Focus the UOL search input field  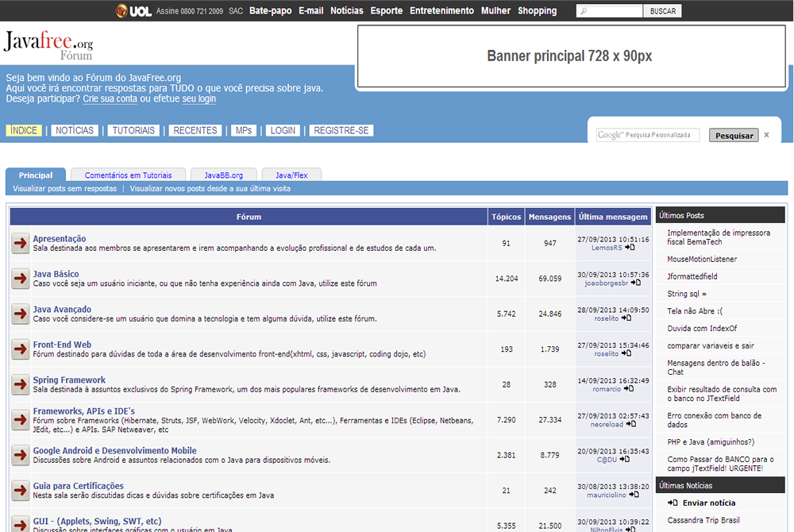(x=610, y=11)
